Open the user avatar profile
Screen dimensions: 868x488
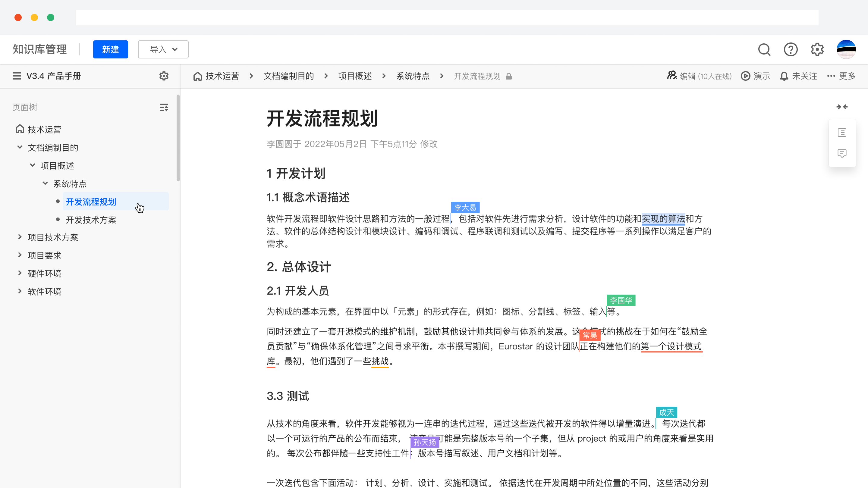point(846,49)
